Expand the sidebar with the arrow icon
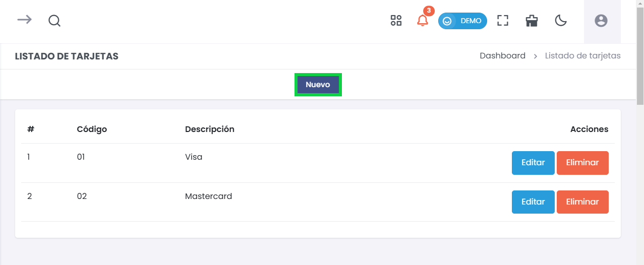Screen dimensions: 644x265 [x=24, y=20]
